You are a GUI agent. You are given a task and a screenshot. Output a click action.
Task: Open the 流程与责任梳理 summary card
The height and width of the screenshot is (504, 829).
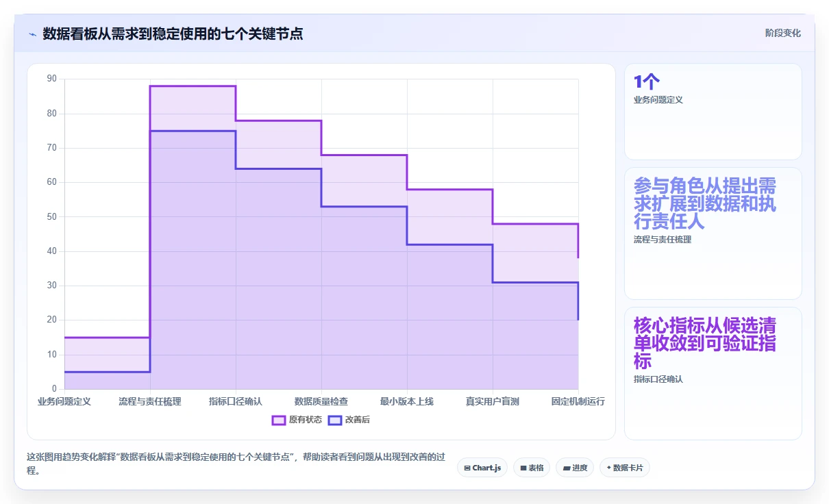click(x=713, y=234)
